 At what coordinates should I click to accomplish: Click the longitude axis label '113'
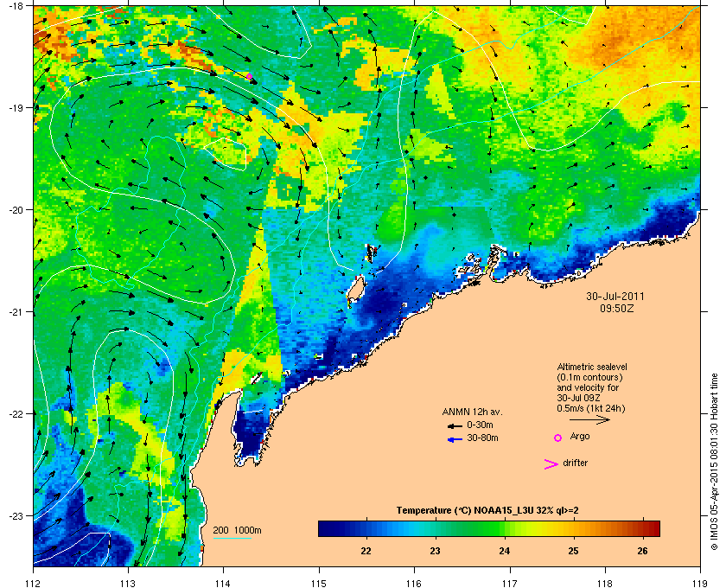pyautogui.click(x=128, y=583)
